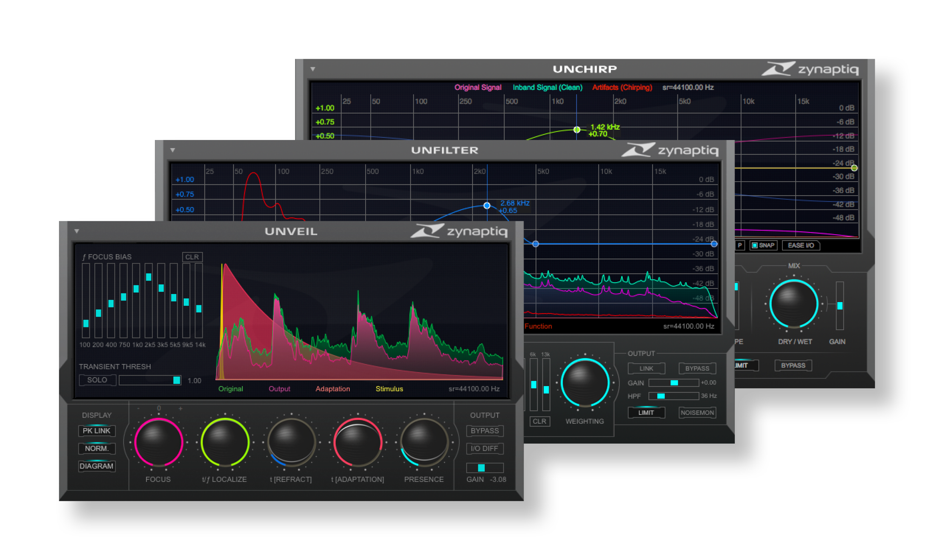The height and width of the screenshot is (560, 934).
Task: Toggle the SNAP option in UNCHIRP
Action: point(763,245)
